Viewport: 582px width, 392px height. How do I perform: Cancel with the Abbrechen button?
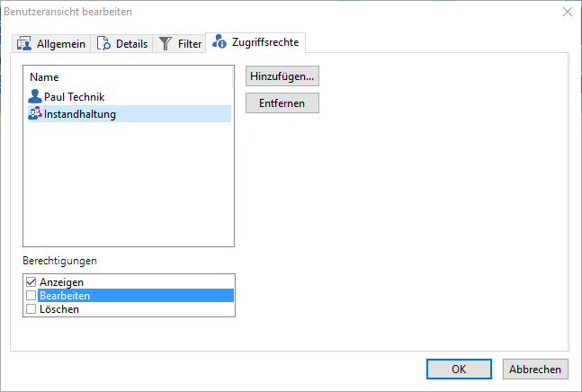click(535, 369)
